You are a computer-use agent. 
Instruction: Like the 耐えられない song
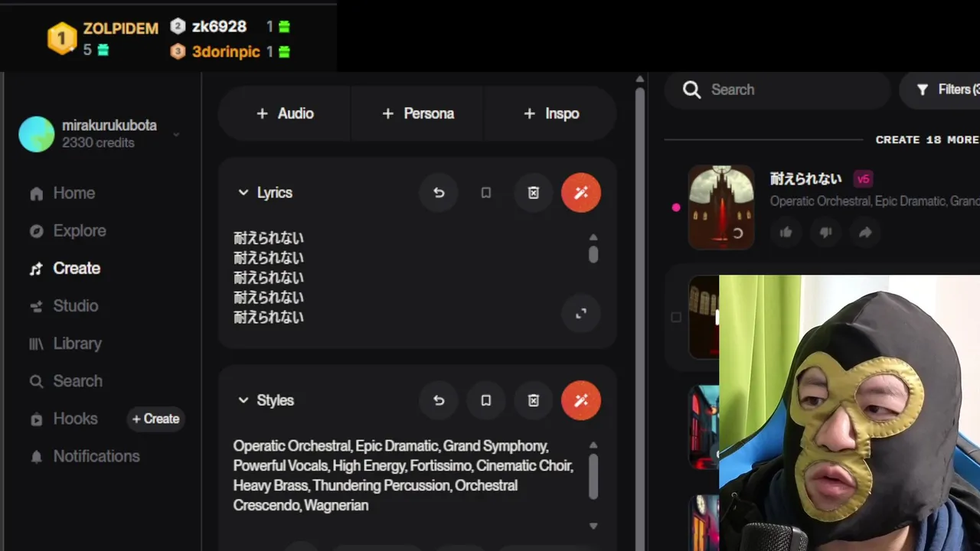(786, 233)
